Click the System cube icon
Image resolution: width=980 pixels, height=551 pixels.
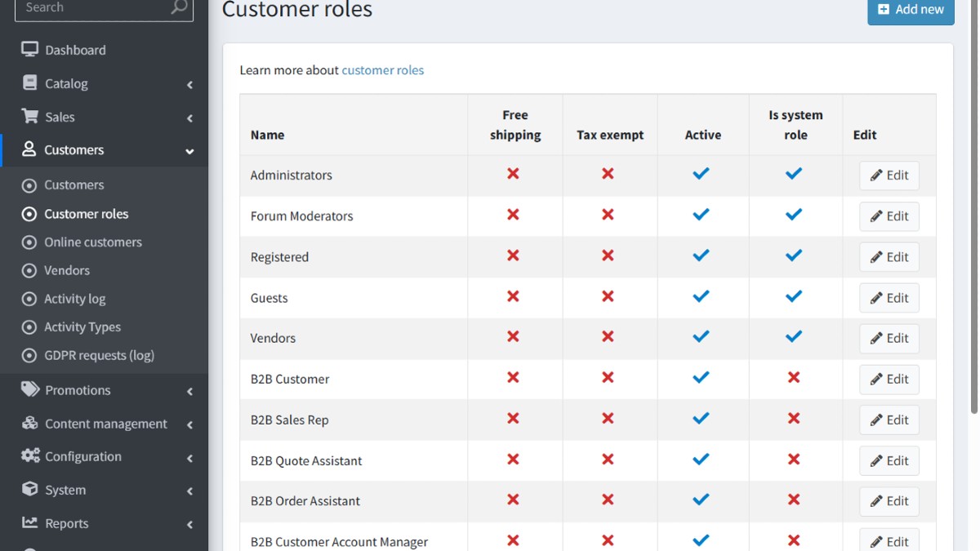click(x=30, y=489)
